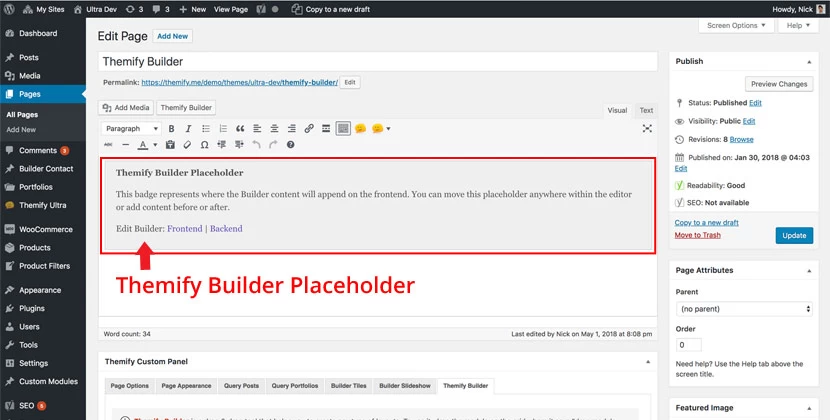Screen dimensions: 830x420
Task: Align text right
Action: (292, 129)
